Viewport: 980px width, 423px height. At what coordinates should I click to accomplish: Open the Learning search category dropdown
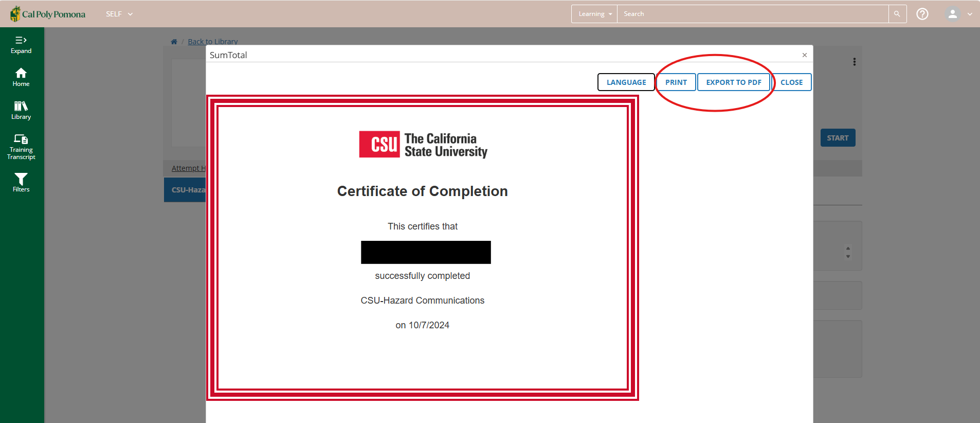pos(594,14)
